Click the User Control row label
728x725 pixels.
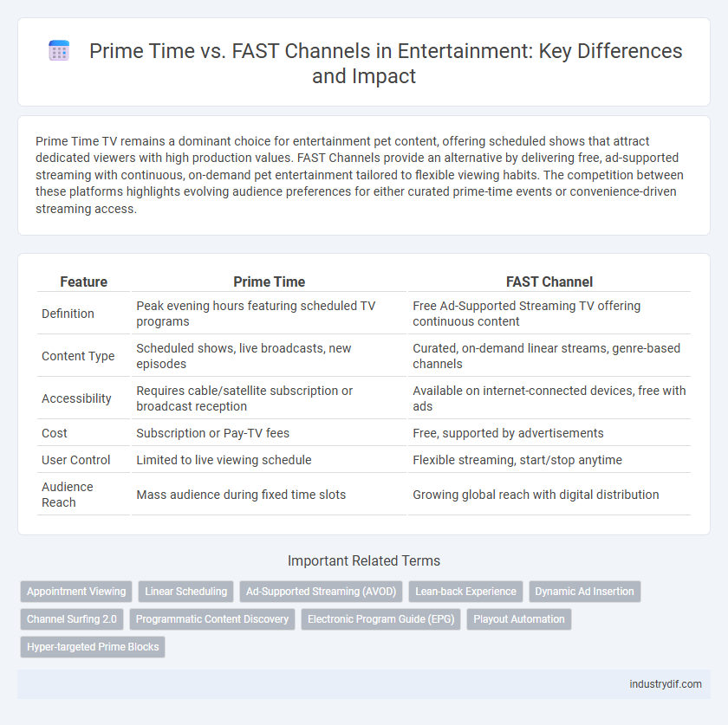[x=75, y=460]
